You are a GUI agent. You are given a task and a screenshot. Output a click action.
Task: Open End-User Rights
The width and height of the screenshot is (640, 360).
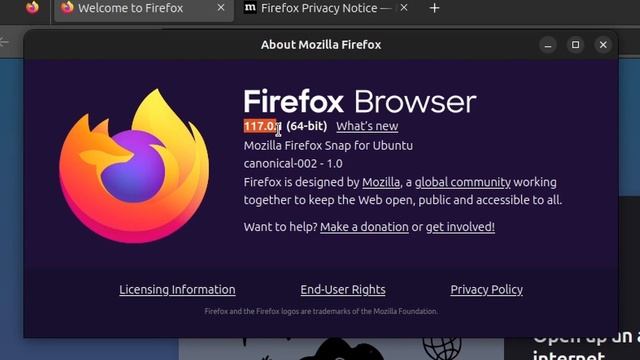point(343,290)
